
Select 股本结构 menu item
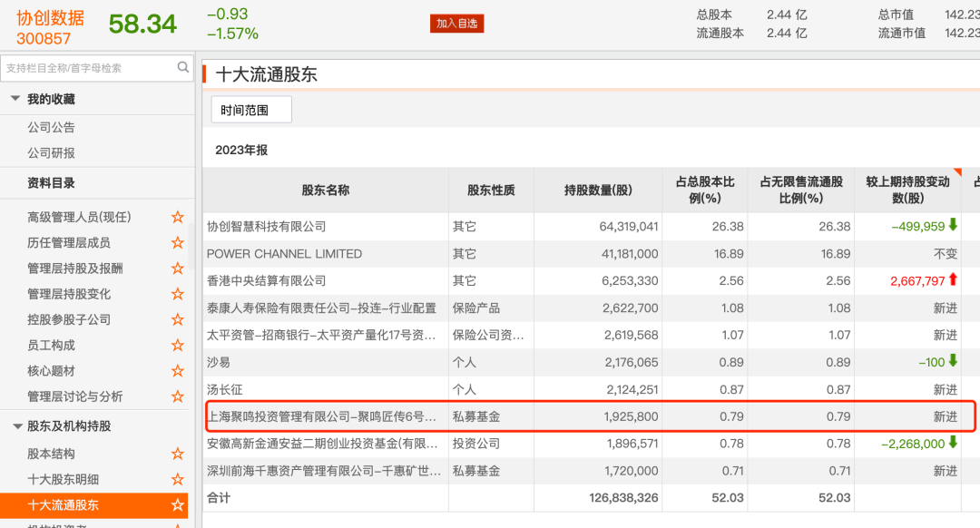point(51,454)
